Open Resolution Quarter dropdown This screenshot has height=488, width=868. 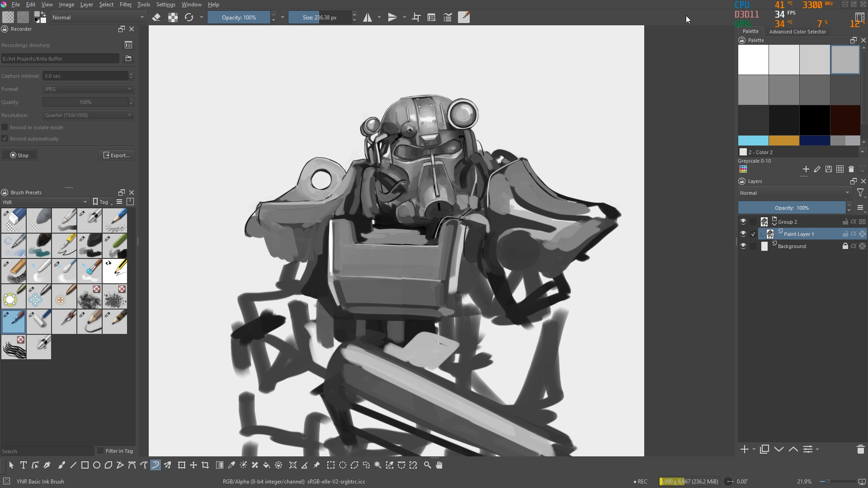pos(88,115)
